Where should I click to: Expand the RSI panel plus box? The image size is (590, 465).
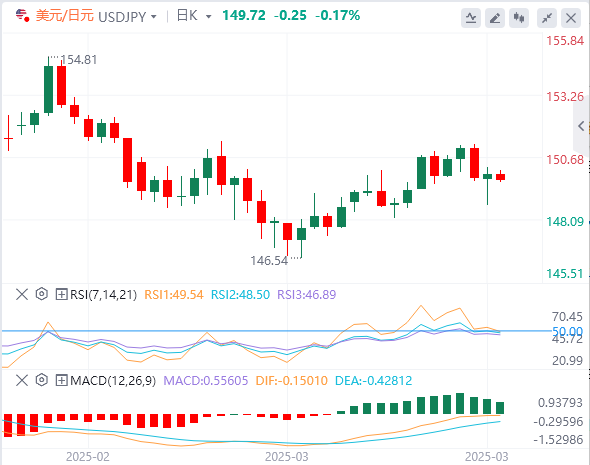point(61,294)
